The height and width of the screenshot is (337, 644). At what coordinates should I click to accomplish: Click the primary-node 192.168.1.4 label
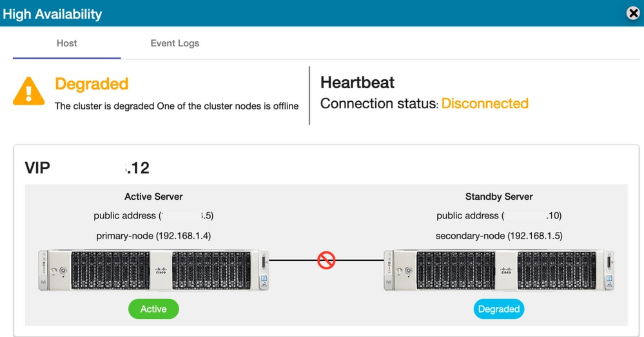153,236
